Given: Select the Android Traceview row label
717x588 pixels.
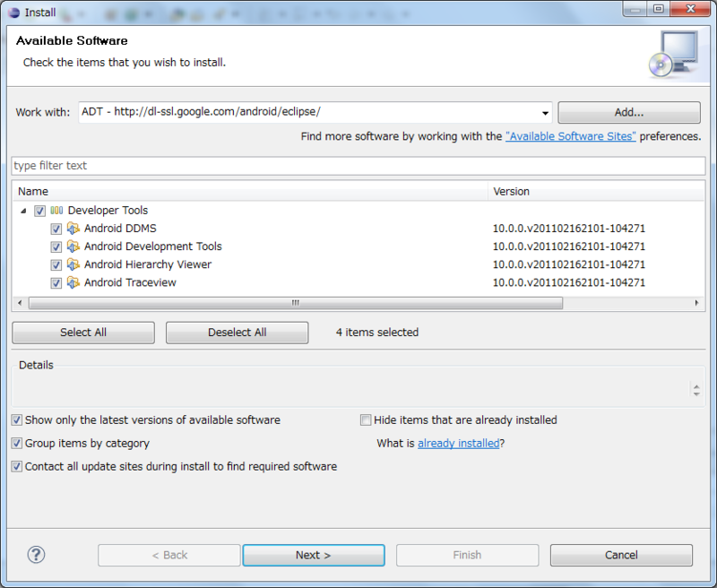Looking at the screenshot, I should (130, 282).
